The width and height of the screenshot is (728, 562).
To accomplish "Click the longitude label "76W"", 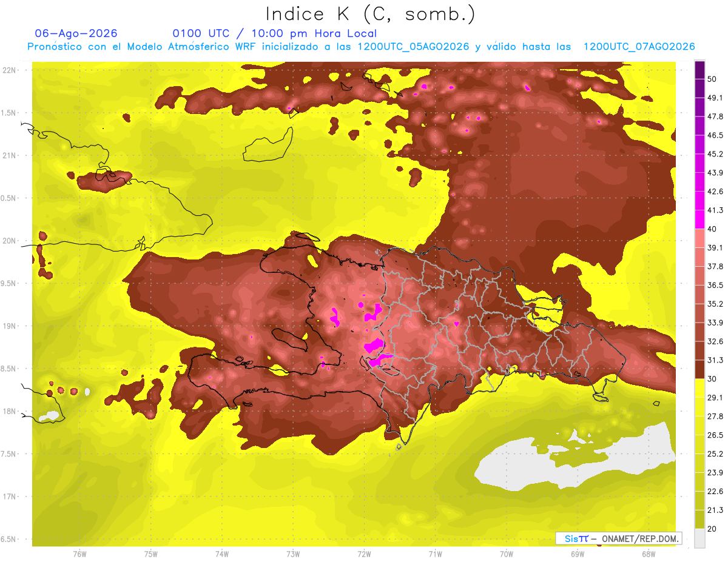I will [79, 554].
